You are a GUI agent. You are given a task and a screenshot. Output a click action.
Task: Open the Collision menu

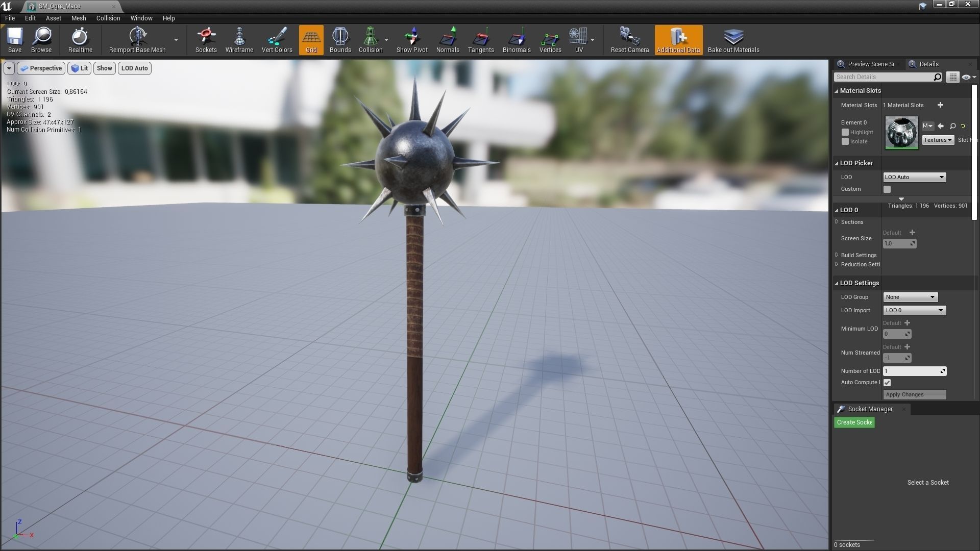coord(108,18)
